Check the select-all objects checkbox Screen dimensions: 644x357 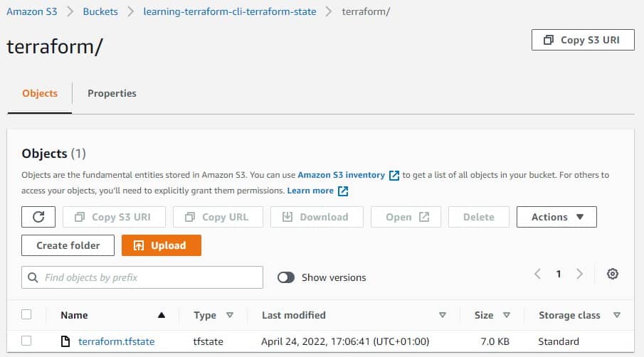point(27,314)
